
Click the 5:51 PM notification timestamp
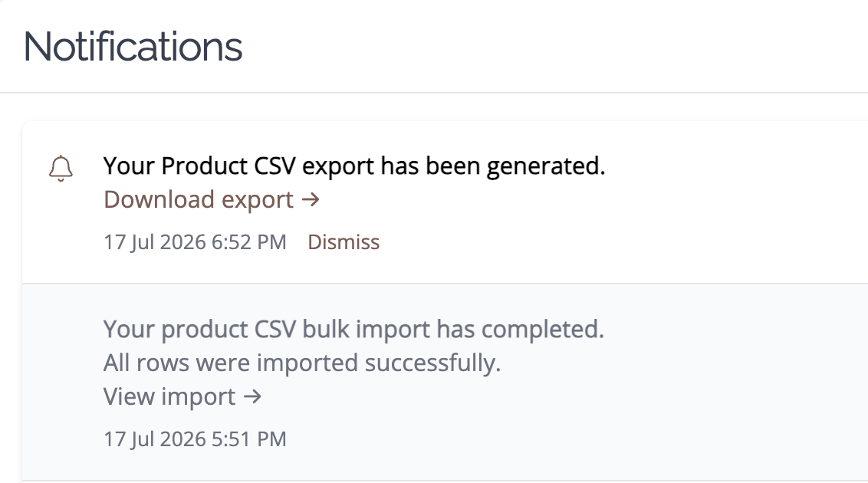point(195,439)
